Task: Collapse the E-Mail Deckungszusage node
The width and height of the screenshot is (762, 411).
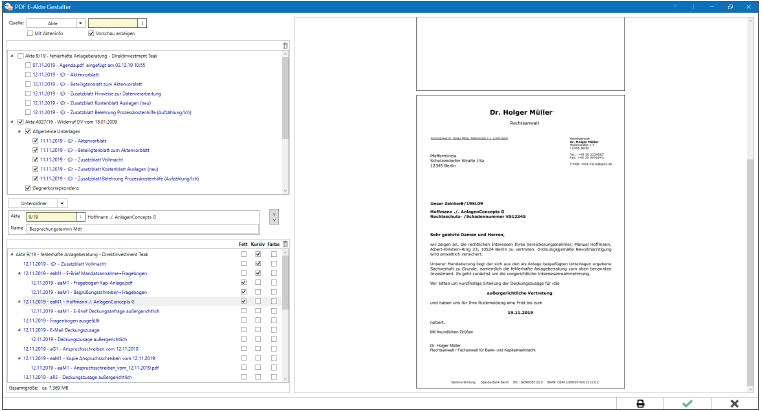Action: click(19, 330)
